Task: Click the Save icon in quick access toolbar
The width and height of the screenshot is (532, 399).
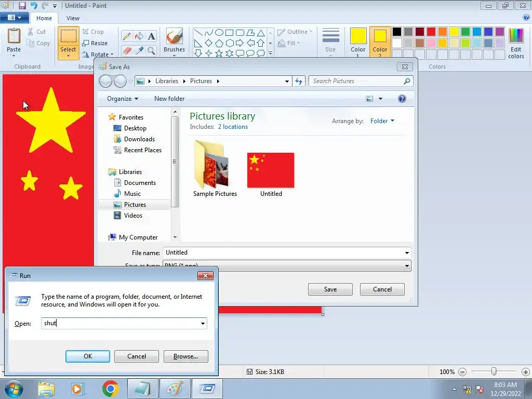Action: [x=22, y=5]
